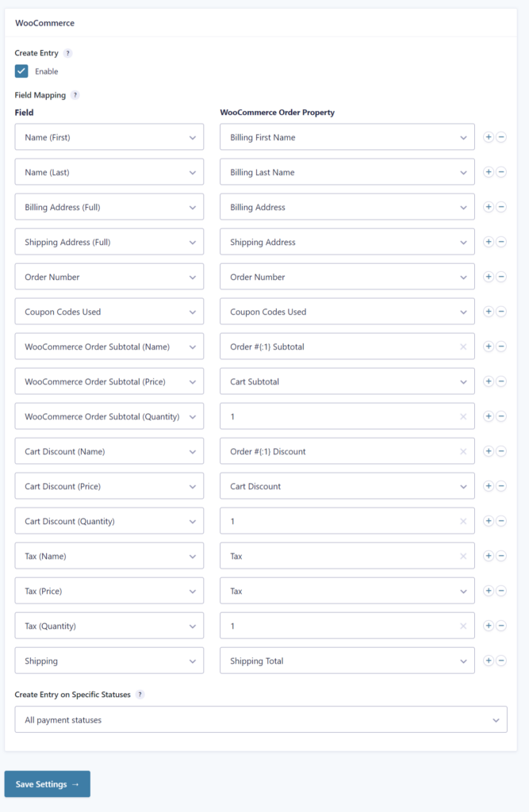Open the Tax (Price) field dropdown

point(109,591)
